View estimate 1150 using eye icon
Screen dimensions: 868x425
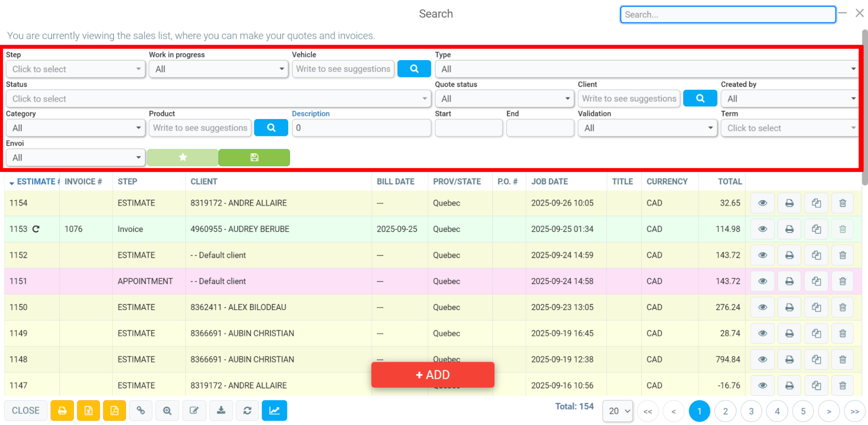[x=762, y=307]
